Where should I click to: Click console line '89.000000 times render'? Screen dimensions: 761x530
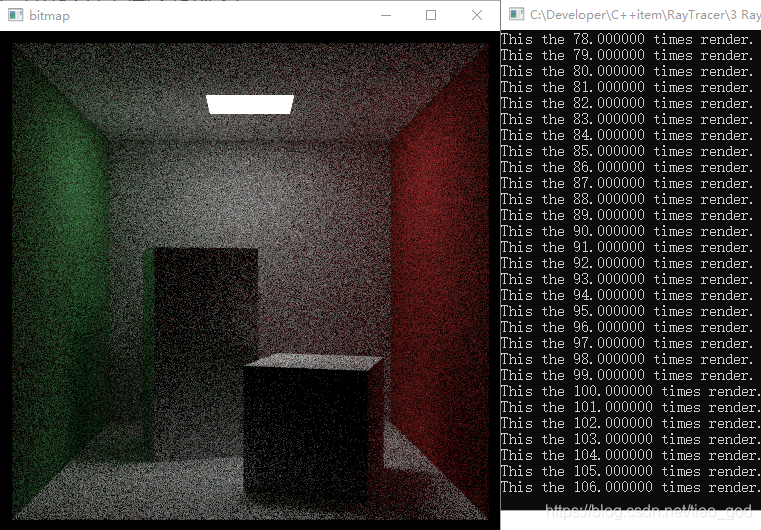click(x=627, y=215)
